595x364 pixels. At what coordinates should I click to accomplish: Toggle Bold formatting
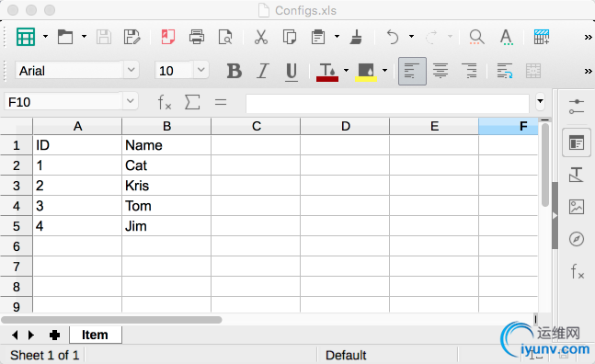(235, 71)
